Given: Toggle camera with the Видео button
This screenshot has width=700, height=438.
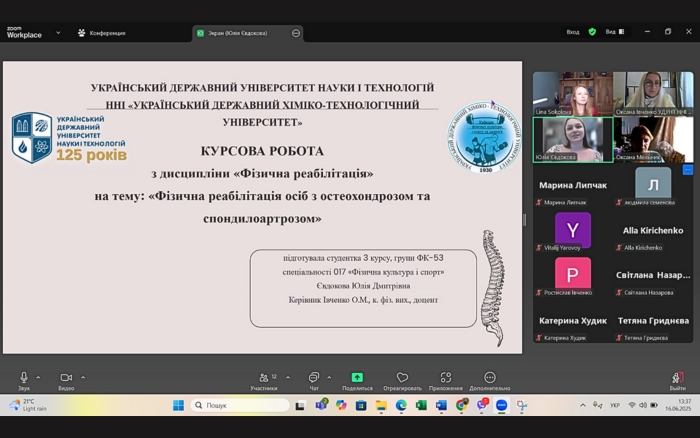Looking at the screenshot, I should (x=66, y=380).
